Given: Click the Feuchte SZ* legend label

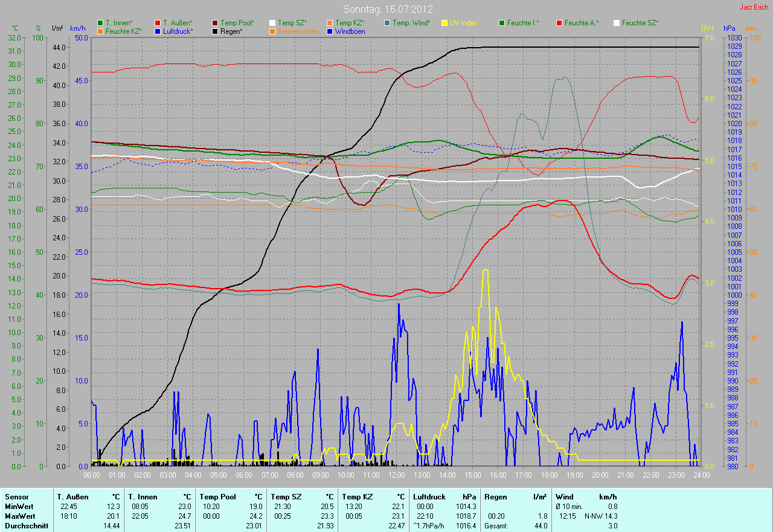Looking at the screenshot, I should [x=640, y=23].
